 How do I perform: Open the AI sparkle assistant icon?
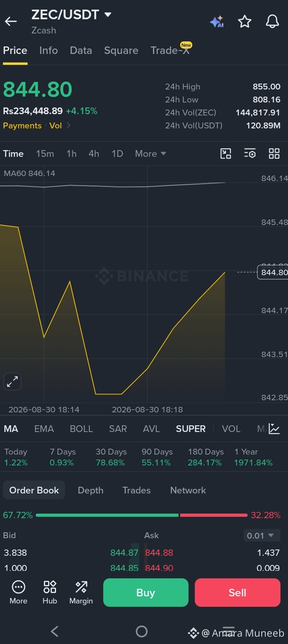(x=217, y=22)
